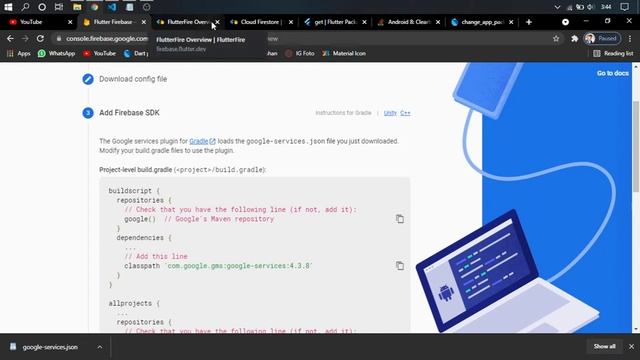This screenshot has width=640, height=360.
Task: Open the Material Icon bookmark
Action: tap(344, 53)
